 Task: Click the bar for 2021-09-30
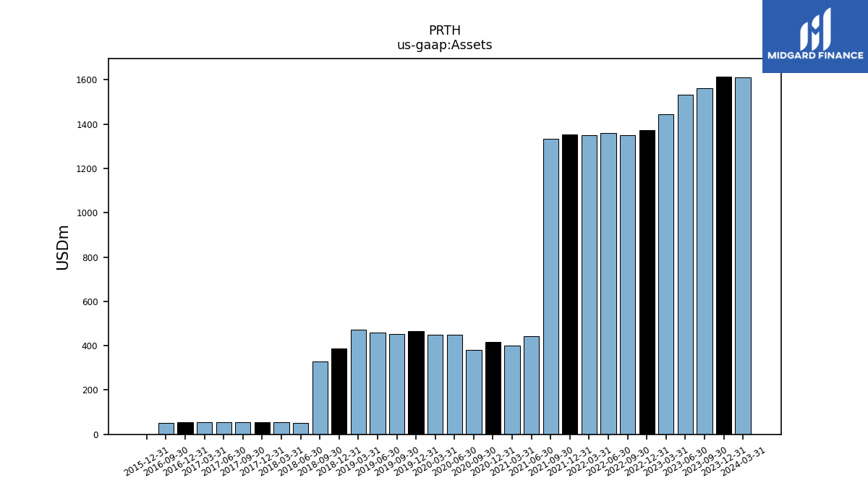(x=550, y=286)
